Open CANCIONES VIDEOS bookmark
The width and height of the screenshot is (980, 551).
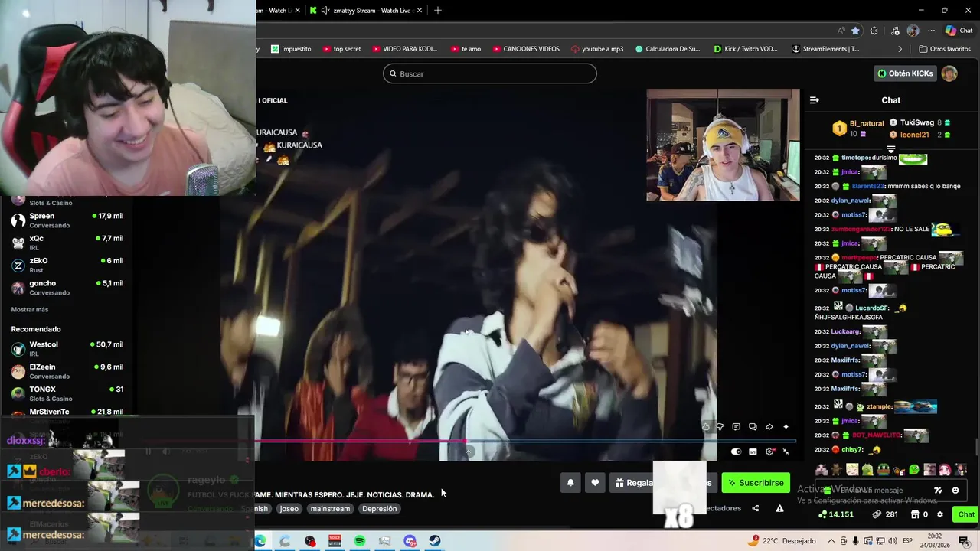click(526, 49)
